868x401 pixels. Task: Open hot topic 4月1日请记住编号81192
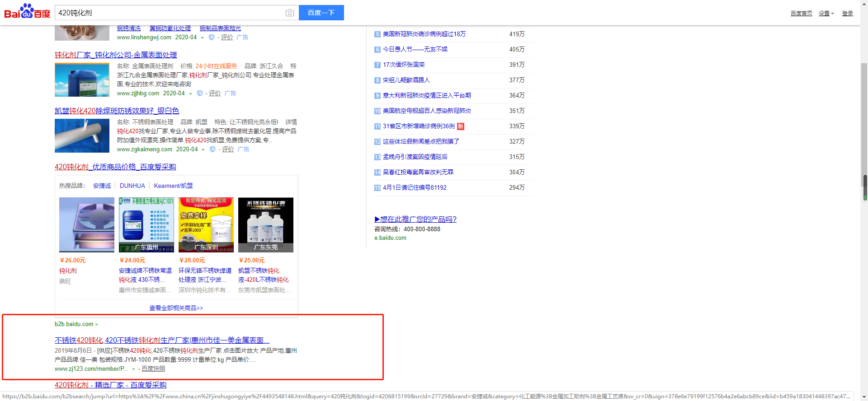[415, 187]
